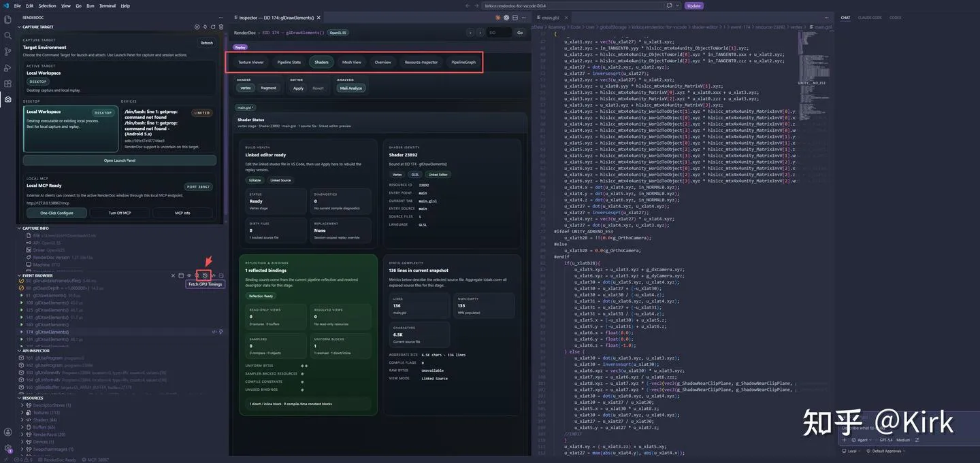The height and width of the screenshot is (463, 980).
Task: Switch to the Texture Viewer tab
Action: (251, 62)
